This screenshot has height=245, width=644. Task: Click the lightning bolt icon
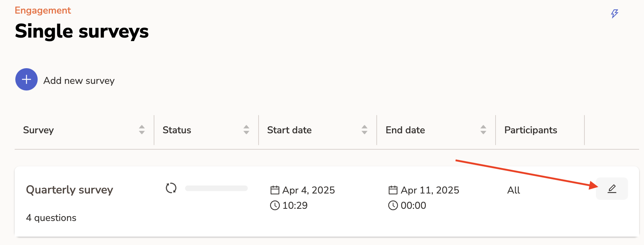614,14
